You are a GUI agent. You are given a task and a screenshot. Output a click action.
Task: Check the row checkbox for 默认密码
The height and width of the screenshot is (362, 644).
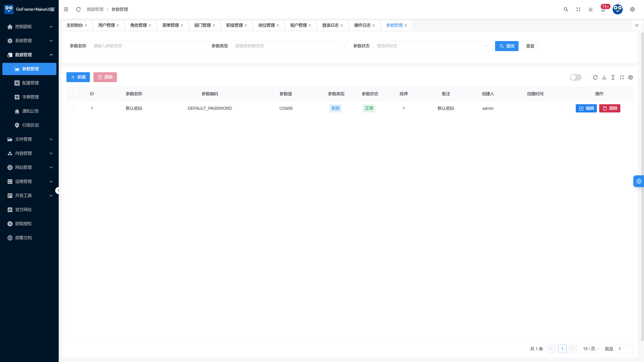75,108
